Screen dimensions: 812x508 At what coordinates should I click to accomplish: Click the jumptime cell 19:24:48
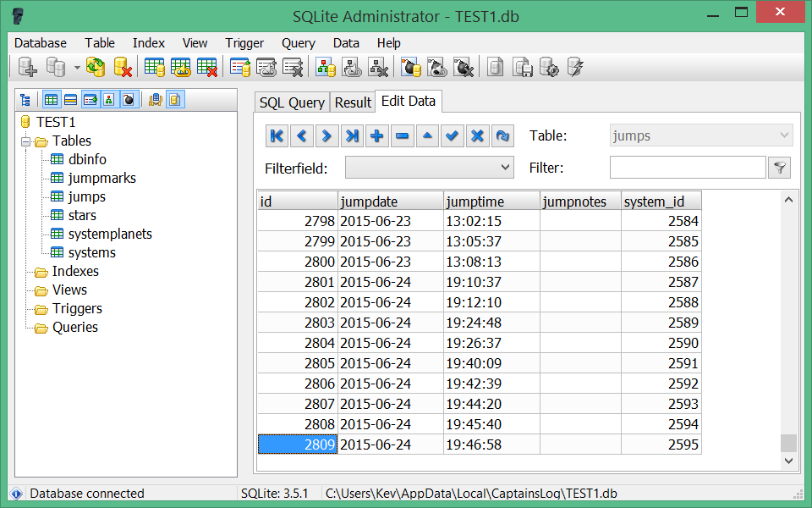[x=491, y=323]
